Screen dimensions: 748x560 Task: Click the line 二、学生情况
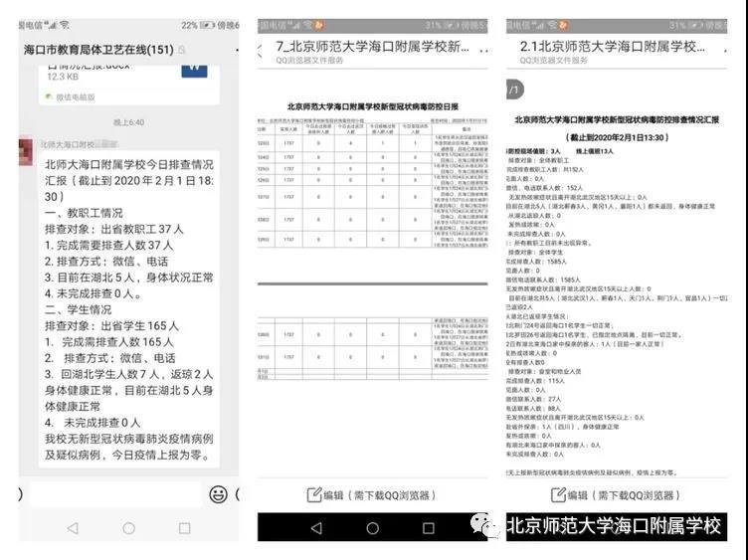click(x=79, y=310)
